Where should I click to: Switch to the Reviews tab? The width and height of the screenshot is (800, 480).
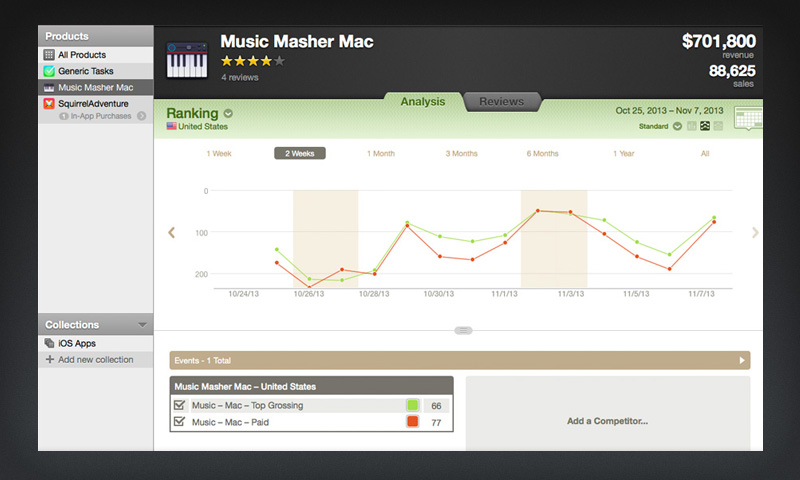pos(502,102)
